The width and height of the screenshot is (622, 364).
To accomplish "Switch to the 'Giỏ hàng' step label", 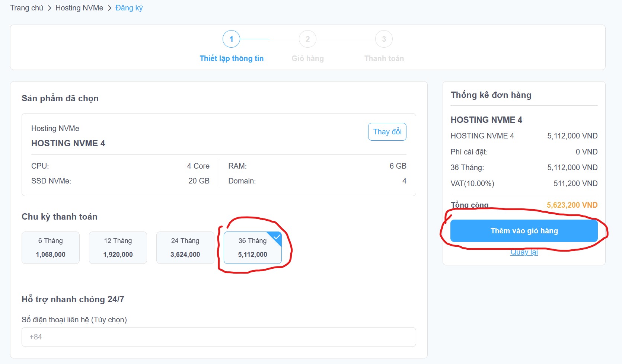I will click(x=307, y=58).
